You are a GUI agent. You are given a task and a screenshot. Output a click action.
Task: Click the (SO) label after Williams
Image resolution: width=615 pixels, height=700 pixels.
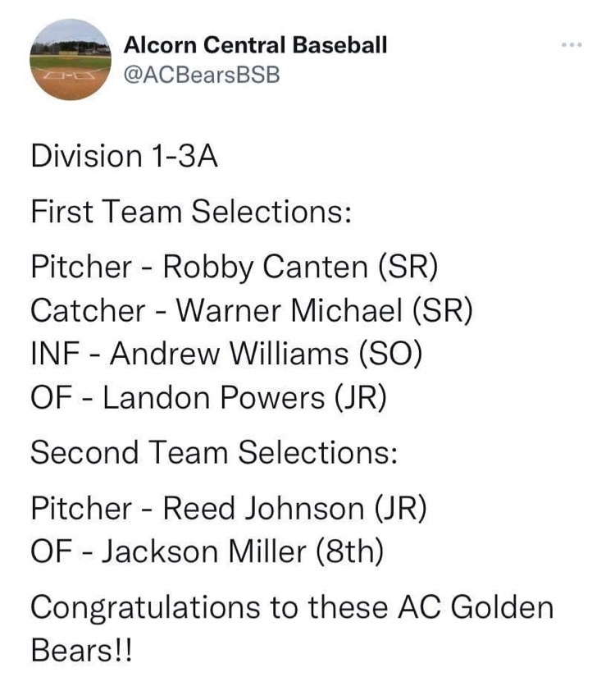[389, 354]
